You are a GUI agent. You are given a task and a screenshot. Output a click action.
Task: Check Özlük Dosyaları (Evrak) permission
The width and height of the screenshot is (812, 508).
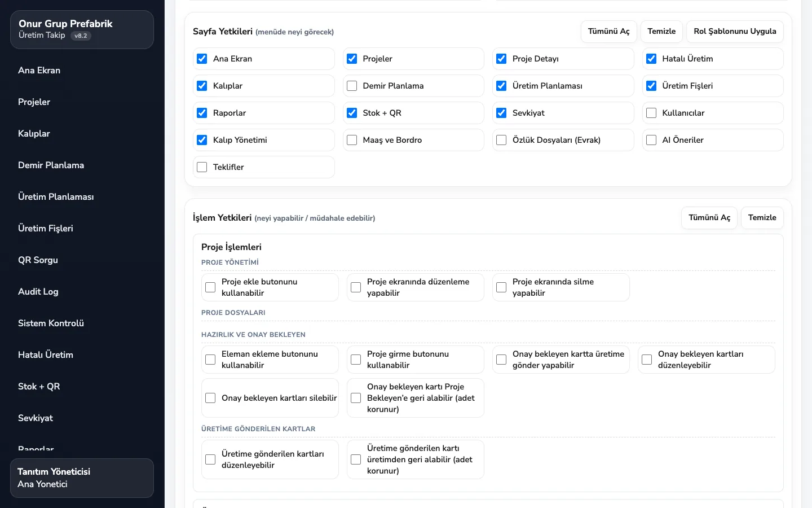(x=501, y=140)
